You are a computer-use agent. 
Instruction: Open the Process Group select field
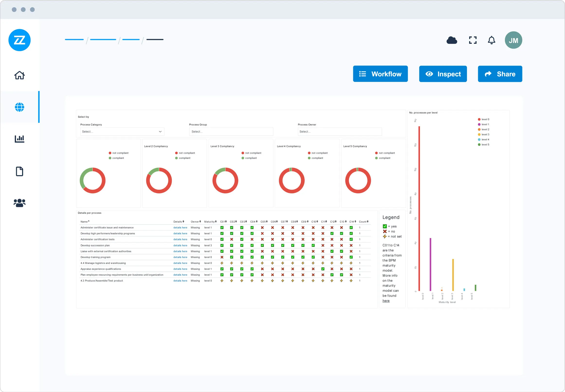[231, 131]
